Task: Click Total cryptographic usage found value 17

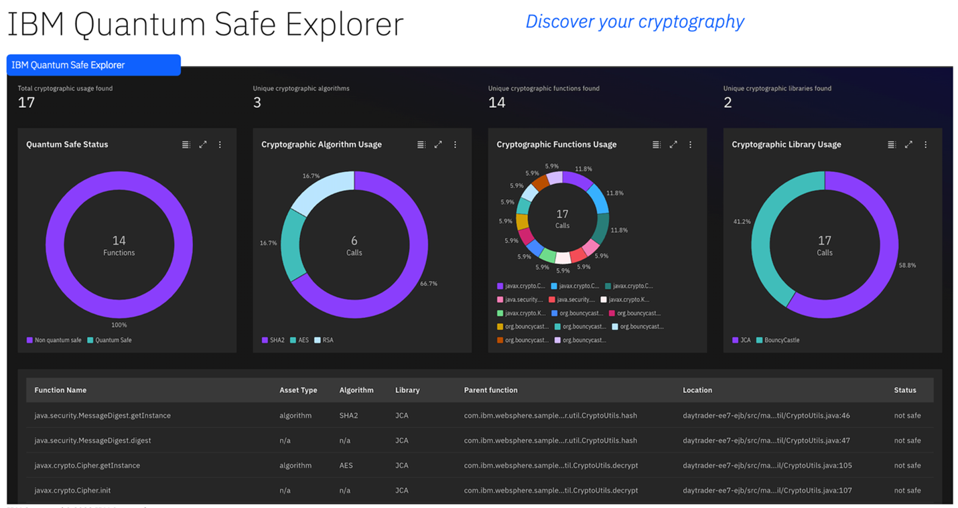Action: [26, 103]
